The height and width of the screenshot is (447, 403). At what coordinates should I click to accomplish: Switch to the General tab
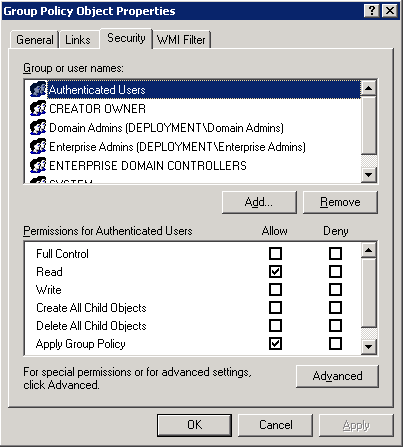click(35, 40)
